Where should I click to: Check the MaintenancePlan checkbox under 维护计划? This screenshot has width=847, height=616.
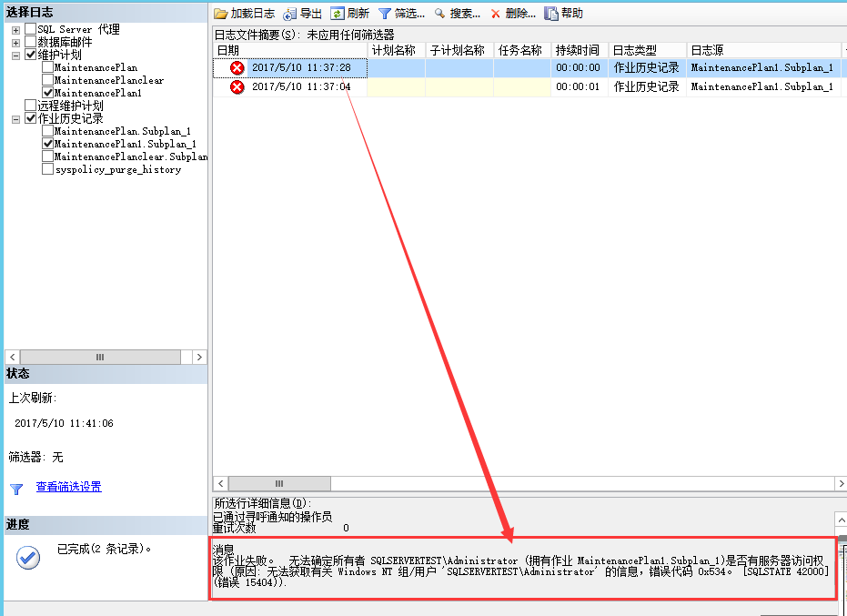[47, 67]
